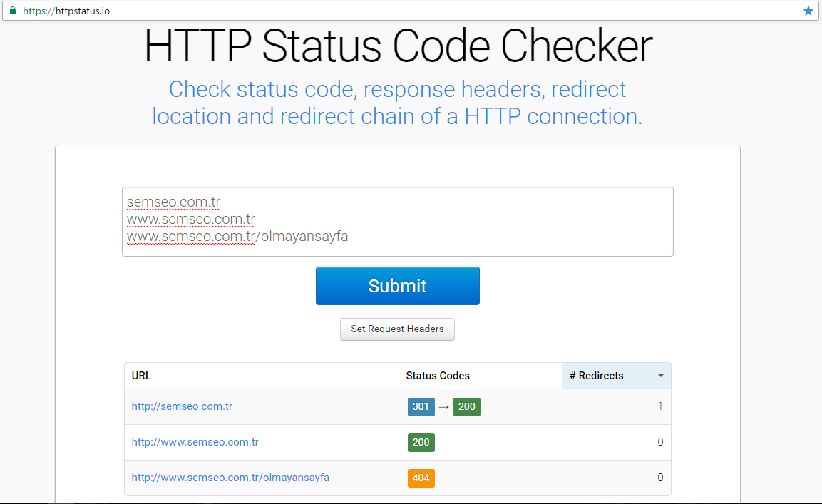This screenshot has height=504, width=822.
Task: Click the 200 badge in www.semseo.com.tr row
Action: tap(421, 442)
